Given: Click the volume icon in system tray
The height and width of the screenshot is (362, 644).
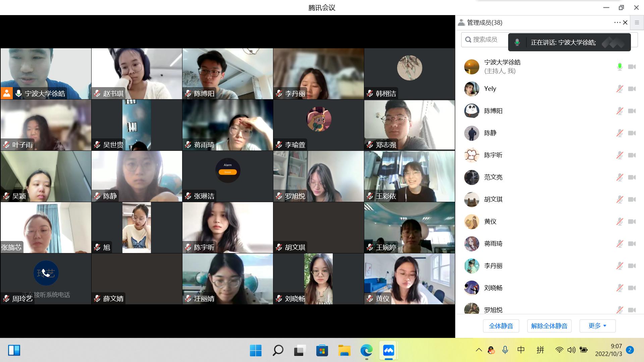Looking at the screenshot, I should tap(571, 350).
